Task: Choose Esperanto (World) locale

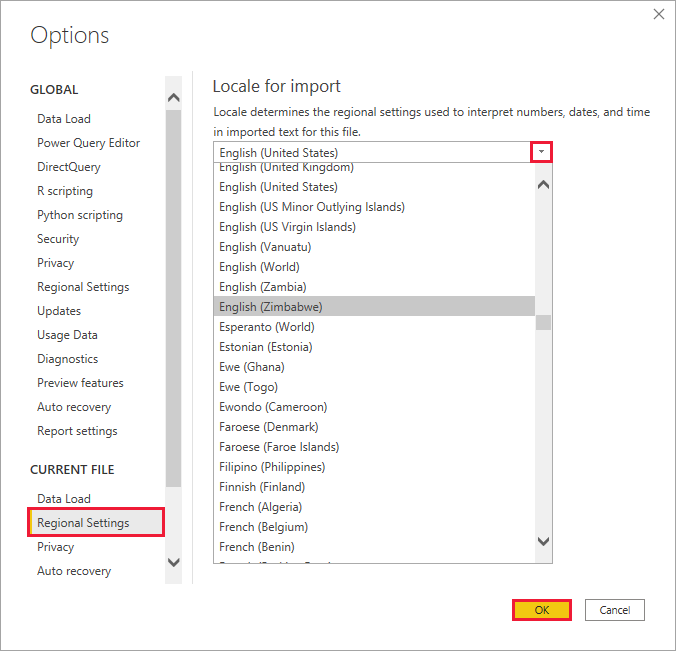Action: pyautogui.click(x=374, y=327)
